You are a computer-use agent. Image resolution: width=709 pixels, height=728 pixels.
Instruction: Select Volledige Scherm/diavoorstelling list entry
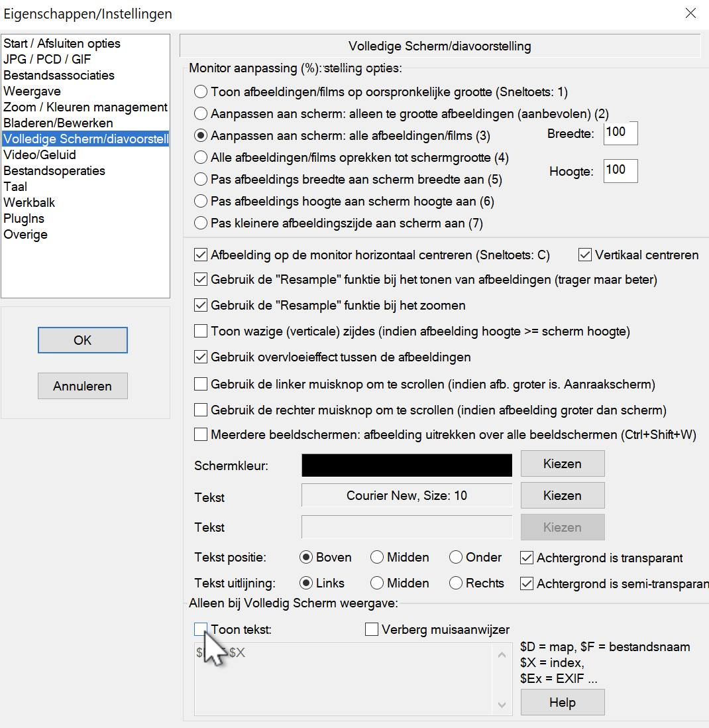coord(85,139)
